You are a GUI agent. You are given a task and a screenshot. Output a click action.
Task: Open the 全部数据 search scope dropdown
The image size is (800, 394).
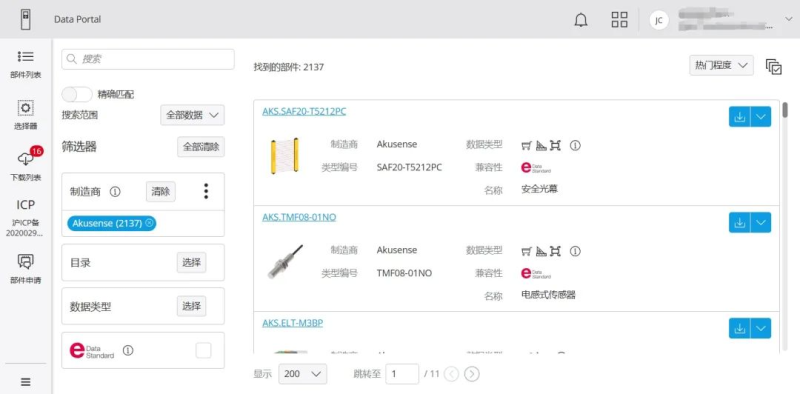tap(192, 115)
